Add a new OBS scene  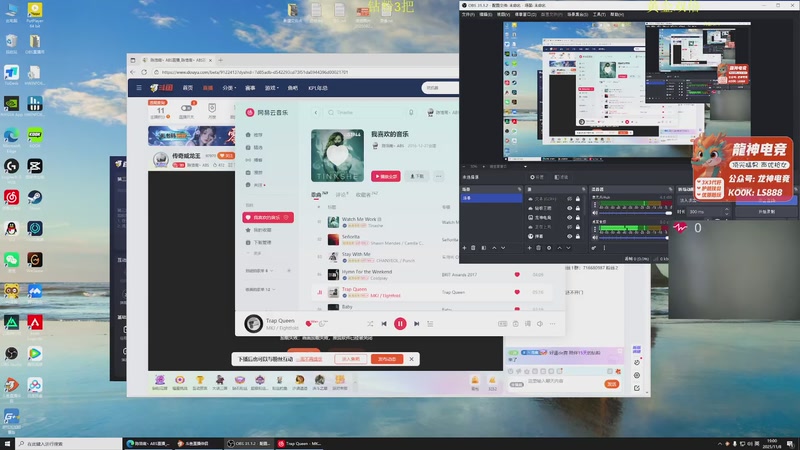pyautogui.click(x=464, y=248)
